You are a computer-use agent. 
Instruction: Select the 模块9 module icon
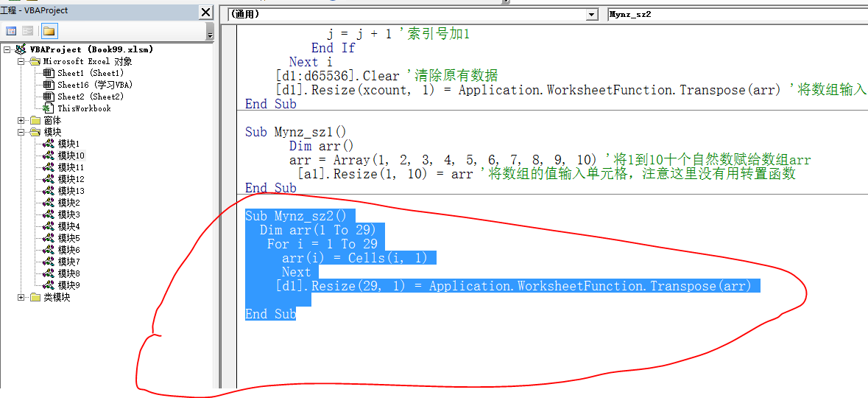(x=49, y=285)
